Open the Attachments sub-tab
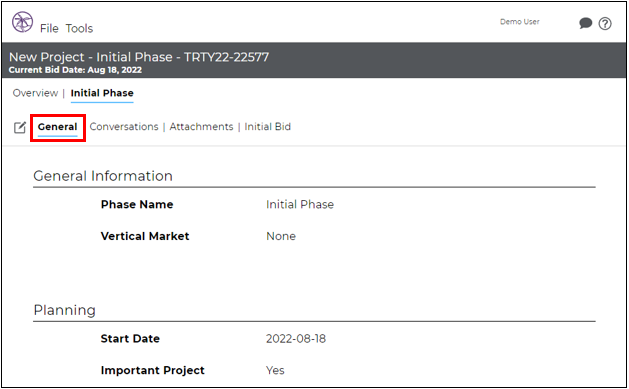This screenshot has height=389, width=629. [x=201, y=127]
